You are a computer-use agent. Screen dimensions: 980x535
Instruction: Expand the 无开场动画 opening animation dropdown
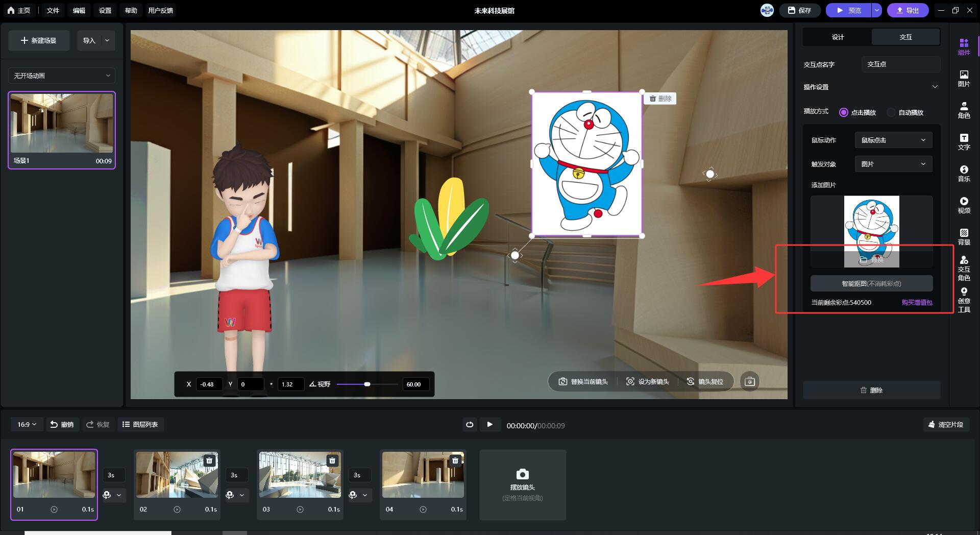pyautogui.click(x=62, y=76)
